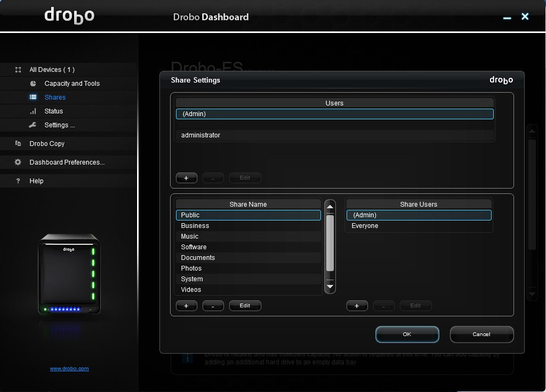Click the All Devices grid icon
Viewport: 546px width, 392px height.
[x=18, y=70]
